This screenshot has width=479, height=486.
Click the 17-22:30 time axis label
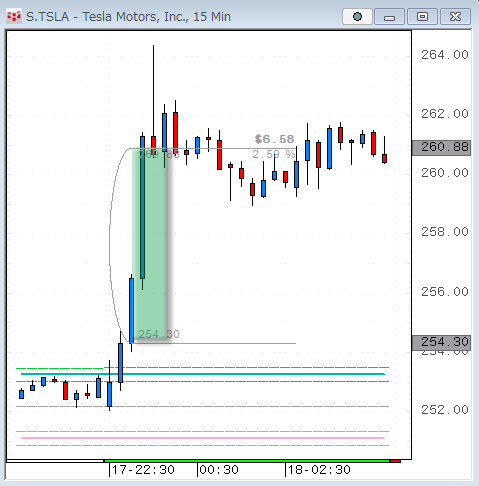click(143, 470)
